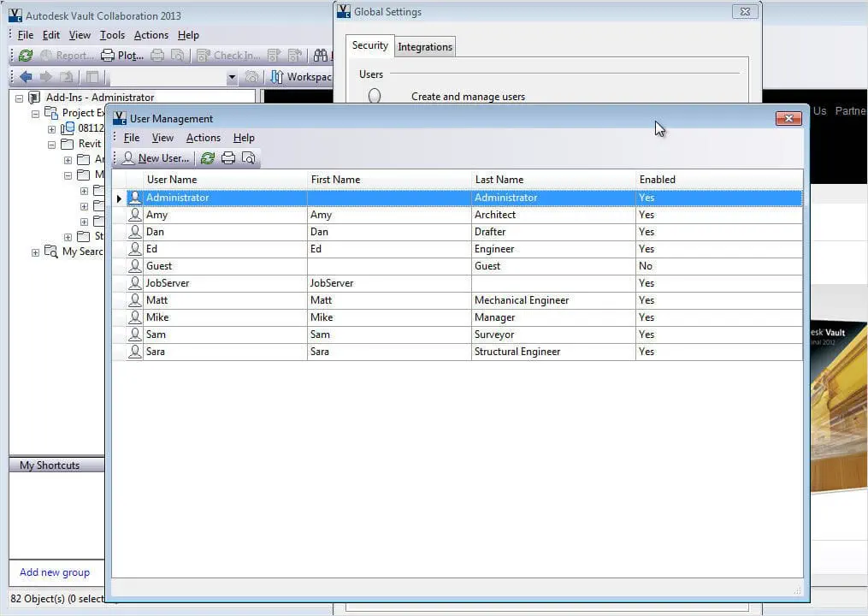Open the address bar dropdown arrow
This screenshot has width=868, height=616.
(232, 78)
